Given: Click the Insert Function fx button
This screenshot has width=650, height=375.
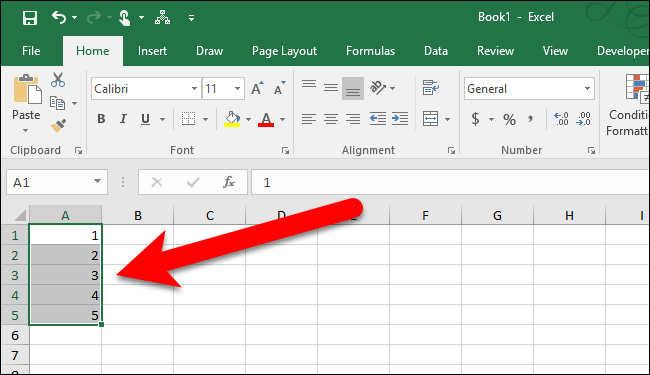Looking at the screenshot, I should point(229,182).
